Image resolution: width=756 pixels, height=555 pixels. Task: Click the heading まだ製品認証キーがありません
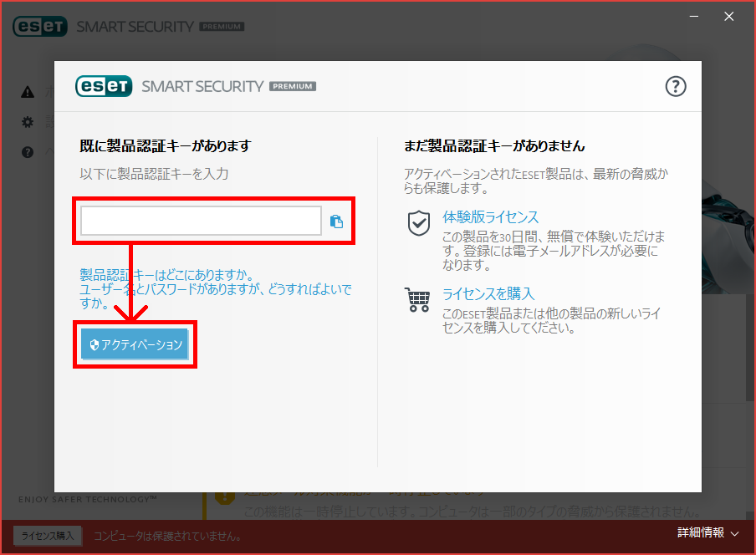tap(494, 146)
